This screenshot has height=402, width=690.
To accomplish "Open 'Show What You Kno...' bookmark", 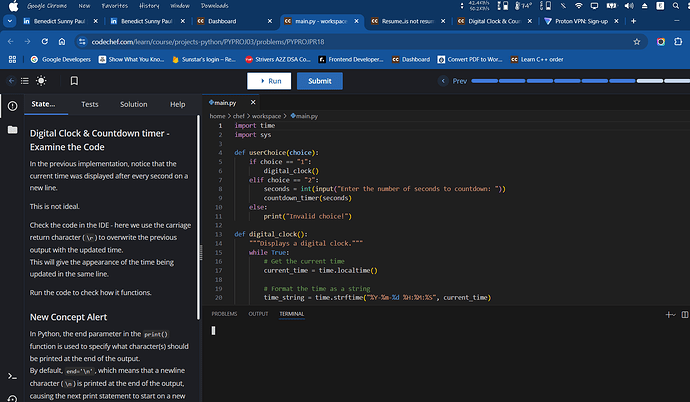I will (131, 59).
